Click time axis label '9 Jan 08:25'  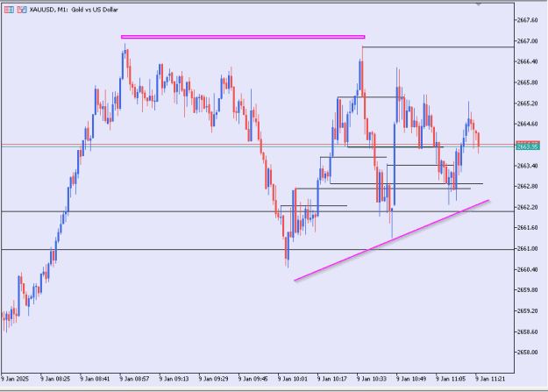(x=55, y=379)
